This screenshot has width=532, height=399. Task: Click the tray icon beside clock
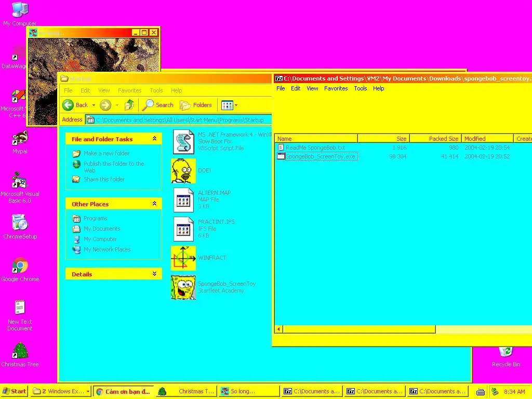pyautogui.click(x=495, y=392)
